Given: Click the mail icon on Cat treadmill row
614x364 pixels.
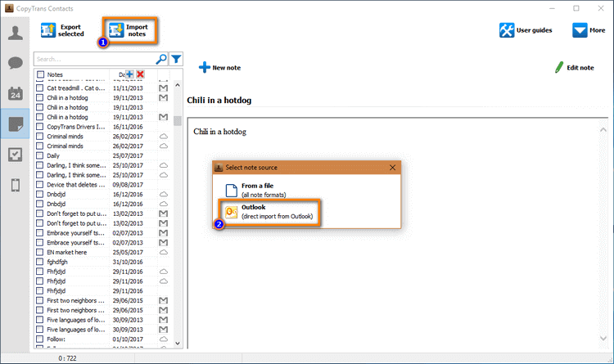Looking at the screenshot, I should (x=163, y=88).
